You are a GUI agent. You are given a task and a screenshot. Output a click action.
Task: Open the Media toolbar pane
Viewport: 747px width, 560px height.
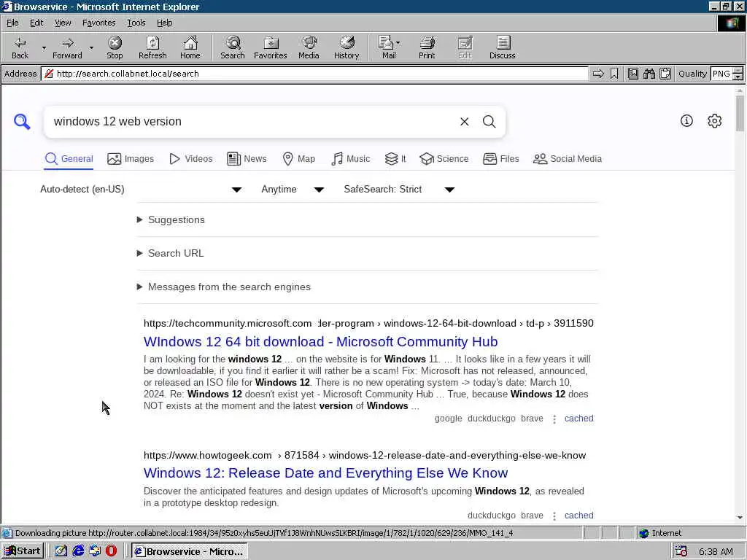pyautogui.click(x=309, y=47)
